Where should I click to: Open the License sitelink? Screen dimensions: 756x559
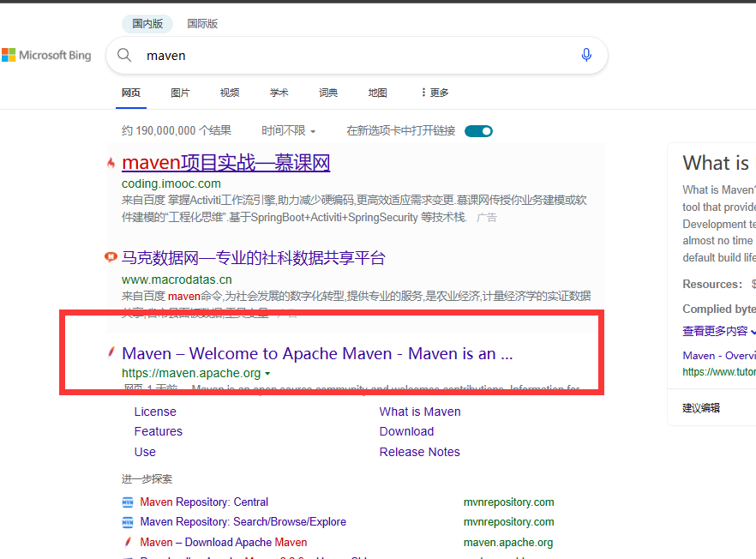pos(155,412)
